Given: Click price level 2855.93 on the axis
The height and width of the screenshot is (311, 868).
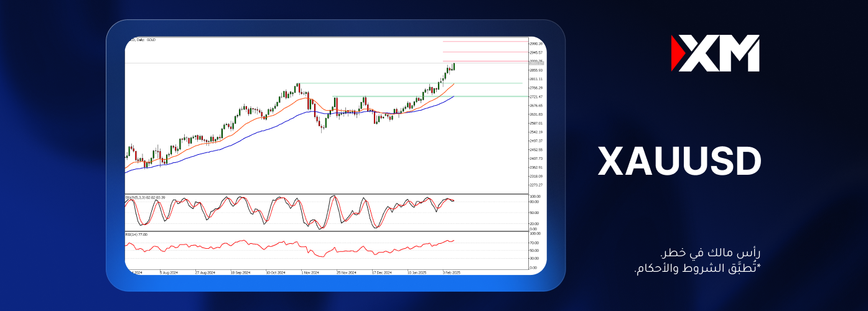Looking at the screenshot, I should click(536, 70).
